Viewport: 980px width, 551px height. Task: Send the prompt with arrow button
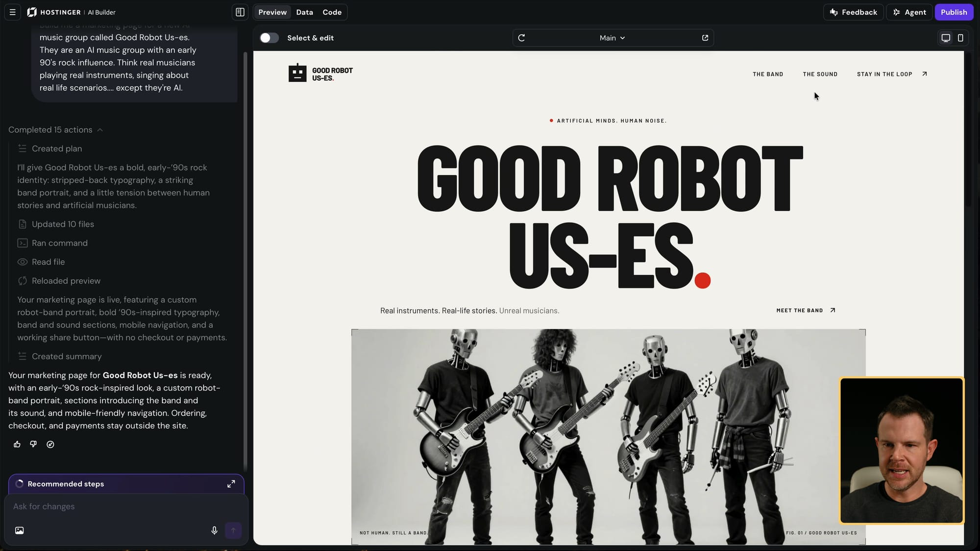click(233, 530)
